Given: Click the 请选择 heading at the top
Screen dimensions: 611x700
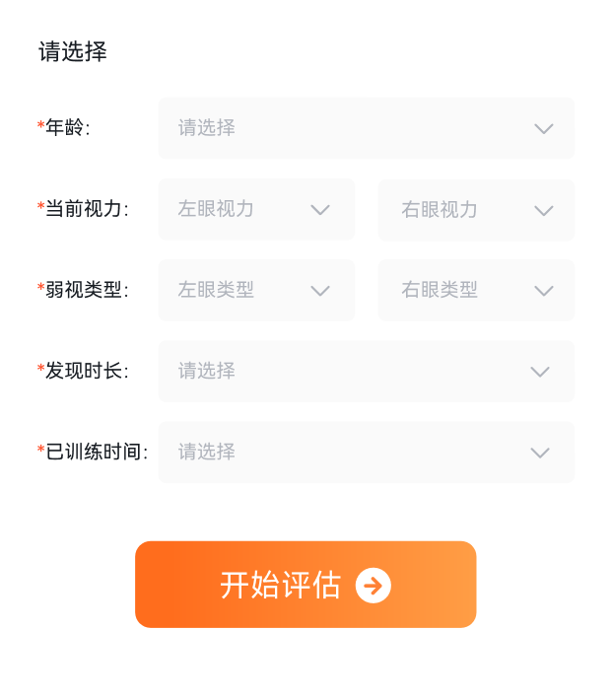Looking at the screenshot, I should tap(73, 52).
